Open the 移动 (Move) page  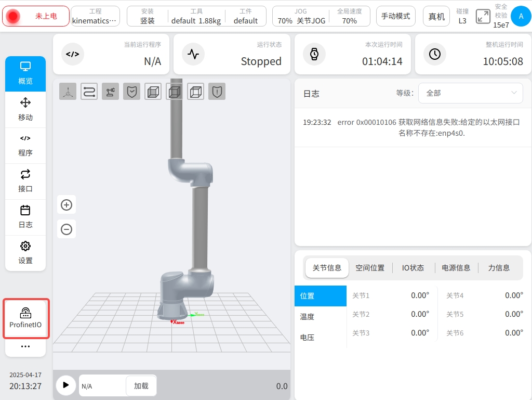point(25,109)
